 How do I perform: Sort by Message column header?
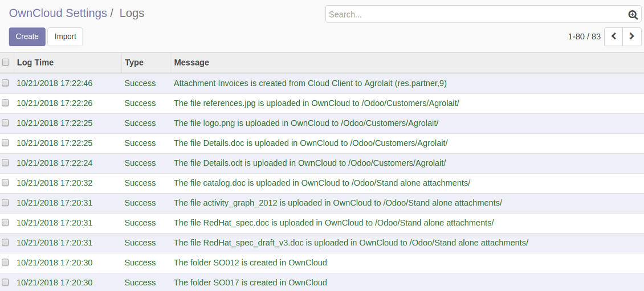(191, 63)
